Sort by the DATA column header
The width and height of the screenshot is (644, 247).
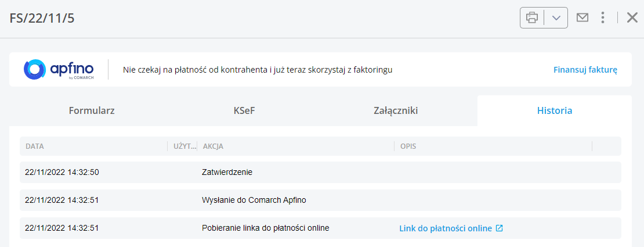[x=34, y=146]
